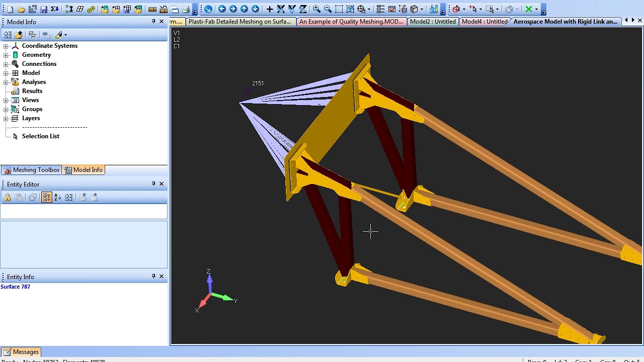Click the magnifier zoom out icon
Image resolution: width=644 pixels, height=362 pixels.
click(328, 9)
